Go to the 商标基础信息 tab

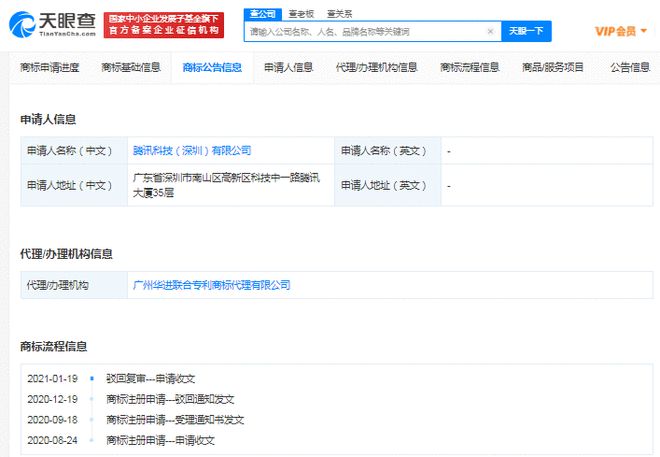click(x=131, y=68)
